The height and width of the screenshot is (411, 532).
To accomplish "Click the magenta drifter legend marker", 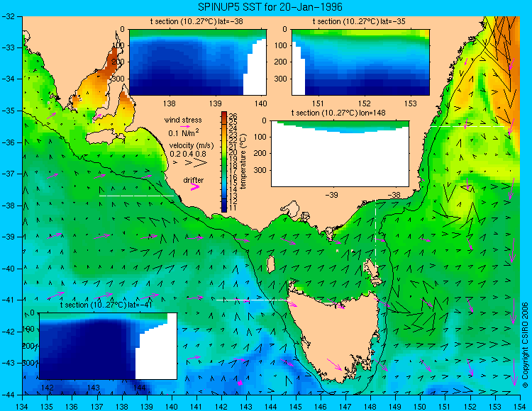I will [195, 186].
